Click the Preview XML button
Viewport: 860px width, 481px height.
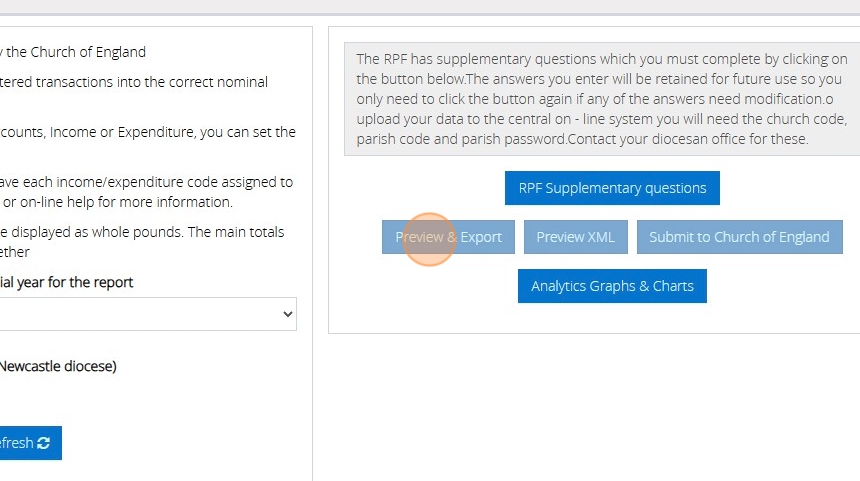pyautogui.click(x=575, y=237)
